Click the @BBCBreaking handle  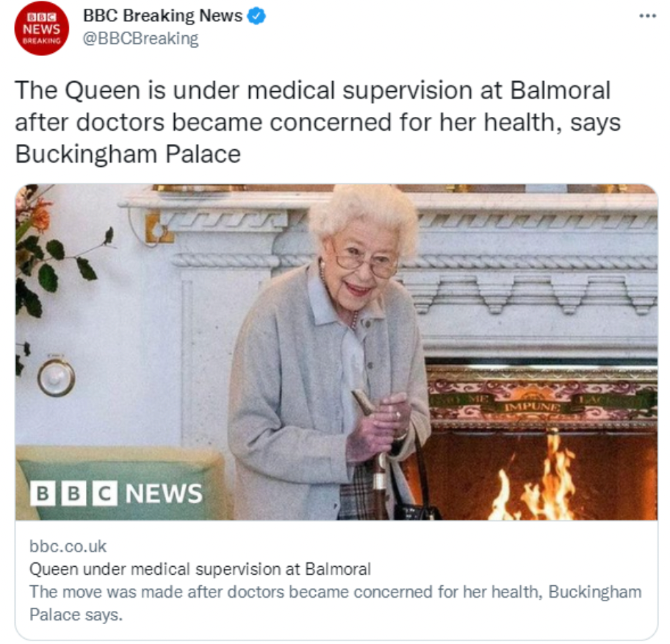[x=140, y=38]
